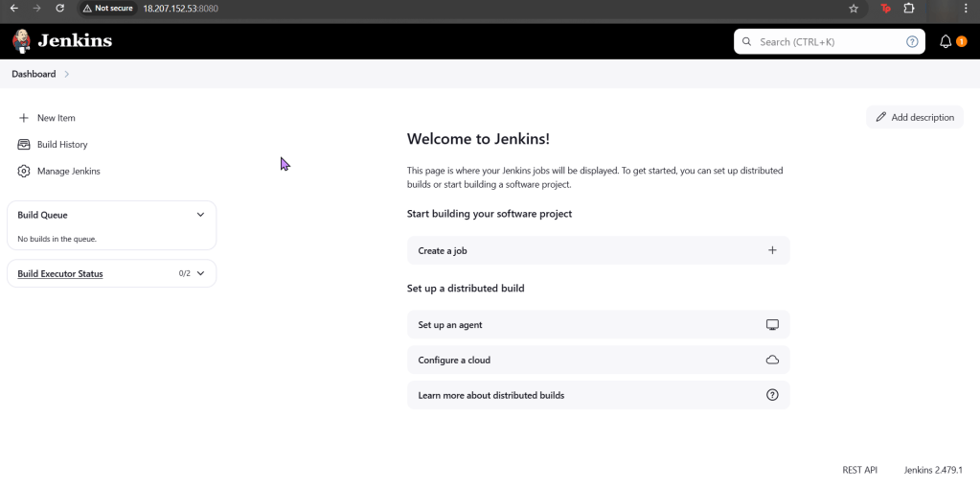This screenshot has height=489, width=980.
Task: Click the cloud icon for Configure a cloud
Action: 772,361
